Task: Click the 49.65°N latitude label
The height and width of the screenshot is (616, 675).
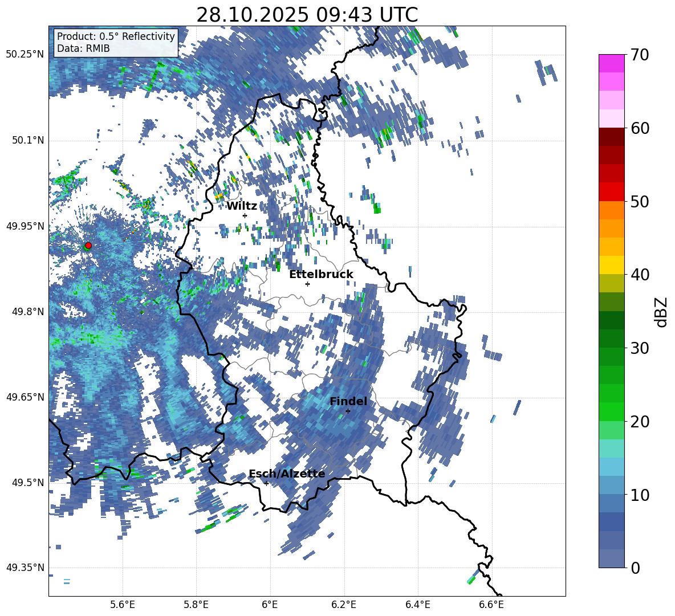Action: point(25,397)
